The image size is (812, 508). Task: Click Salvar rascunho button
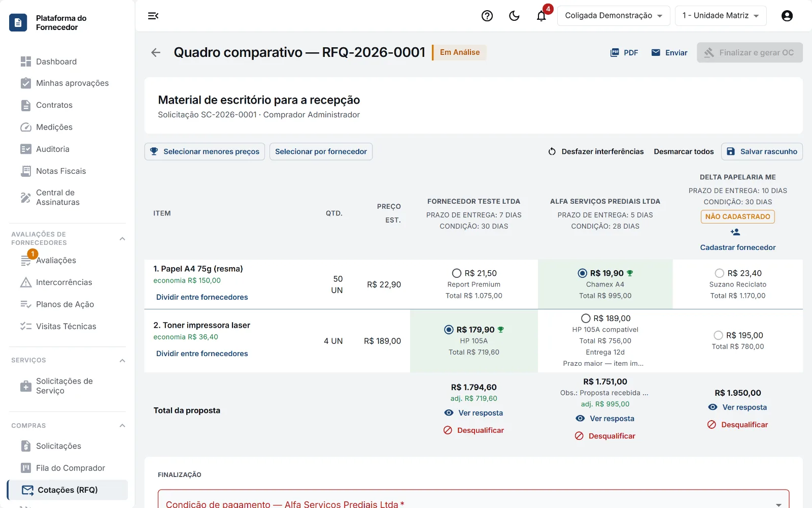click(x=762, y=151)
